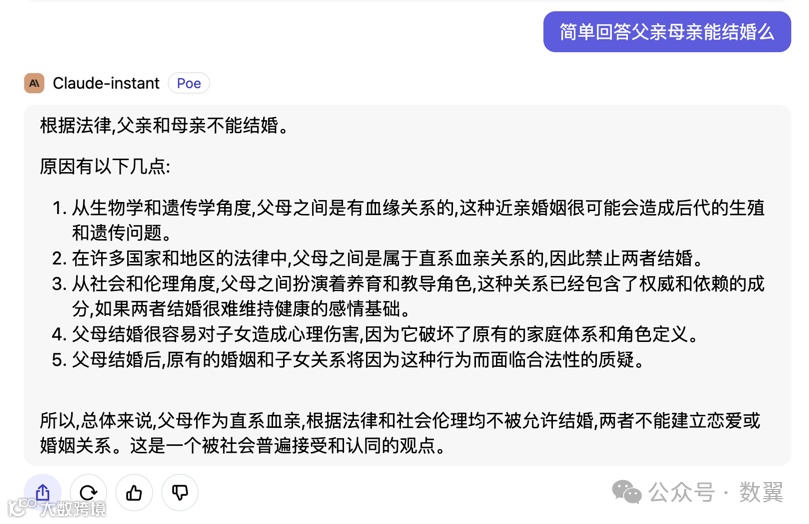Click the share icon below the response

pyautogui.click(x=42, y=492)
